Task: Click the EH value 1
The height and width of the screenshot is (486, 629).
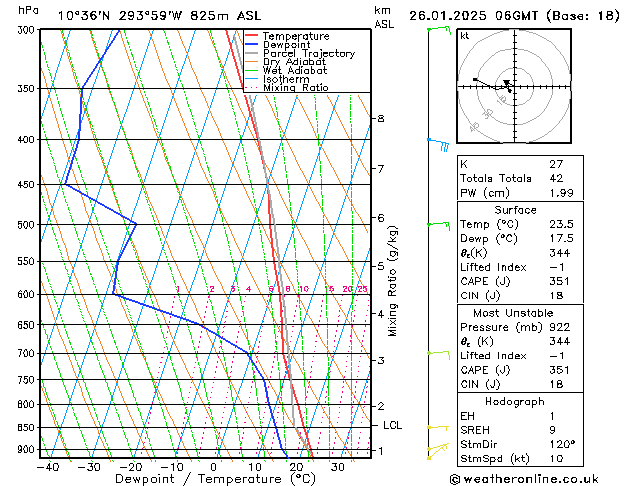Action: click(552, 416)
